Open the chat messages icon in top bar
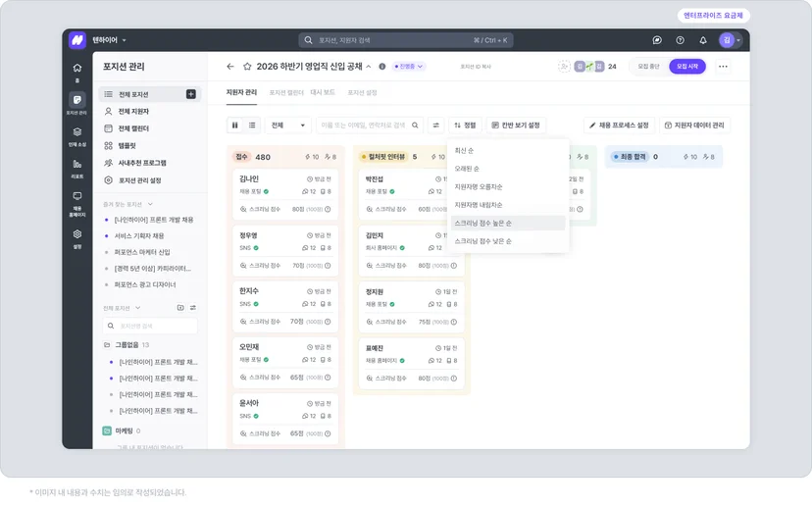The height and width of the screenshot is (507, 812). (x=657, y=40)
